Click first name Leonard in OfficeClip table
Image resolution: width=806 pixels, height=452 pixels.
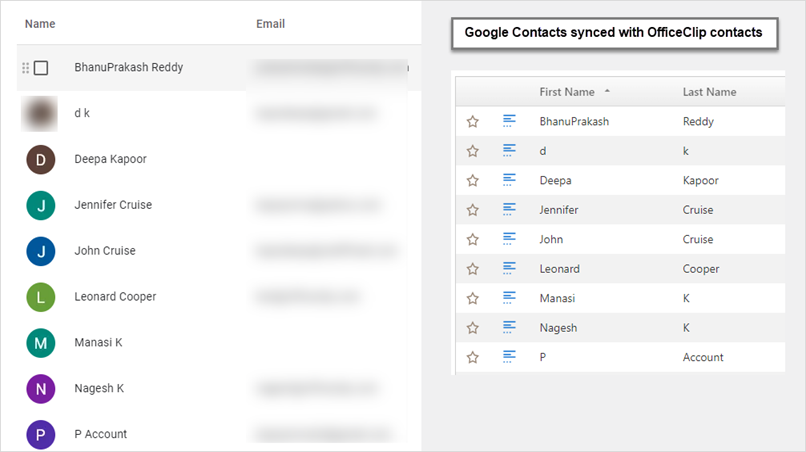pyautogui.click(x=559, y=269)
